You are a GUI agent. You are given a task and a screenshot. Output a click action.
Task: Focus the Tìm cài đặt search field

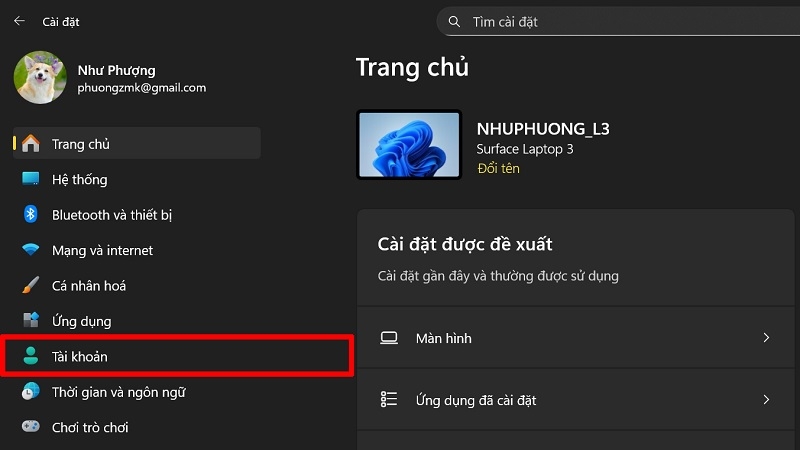[x=618, y=21]
